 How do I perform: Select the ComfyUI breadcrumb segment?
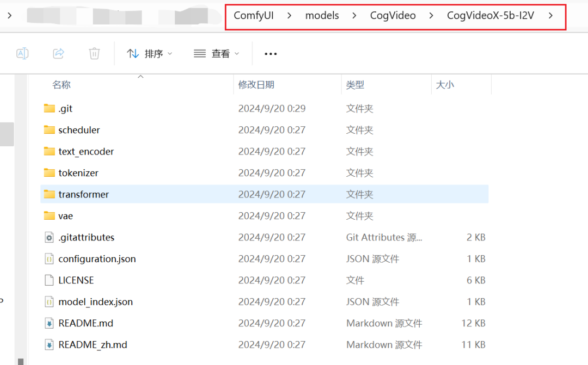coord(254,15)
